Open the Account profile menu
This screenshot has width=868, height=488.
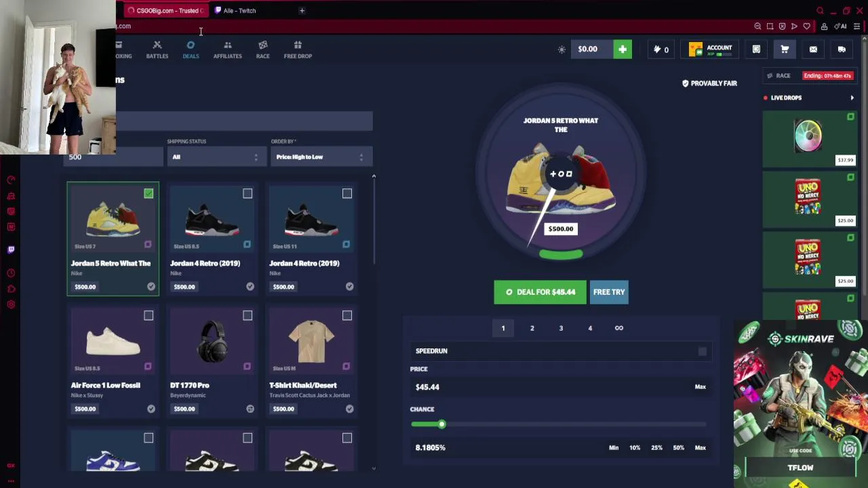711,49
